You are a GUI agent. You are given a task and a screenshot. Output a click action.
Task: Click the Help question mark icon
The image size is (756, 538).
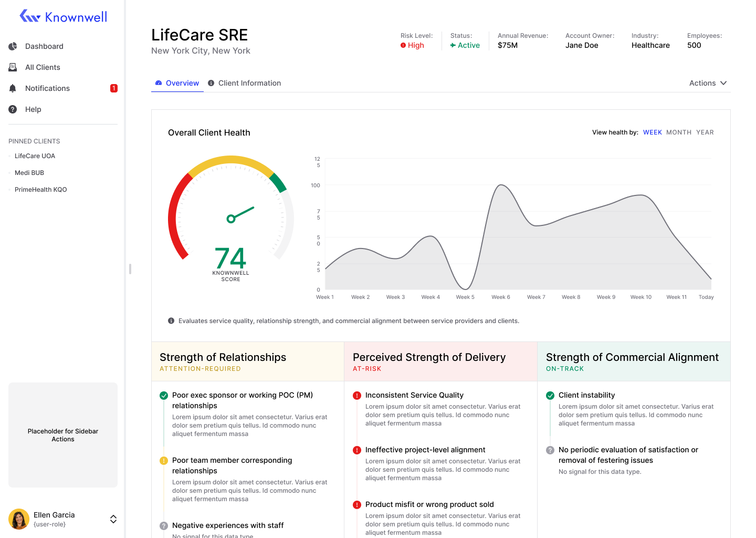click(13, 109)
